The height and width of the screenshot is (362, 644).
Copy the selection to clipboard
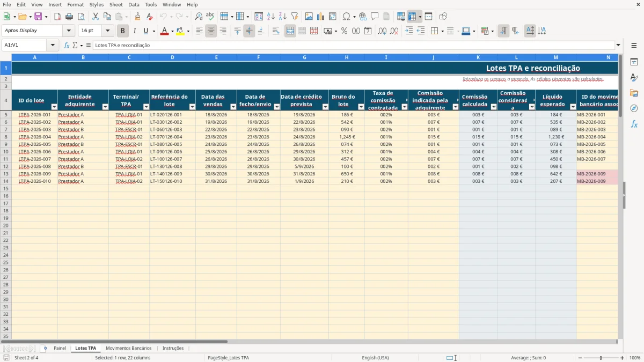[x=107, y=17]
